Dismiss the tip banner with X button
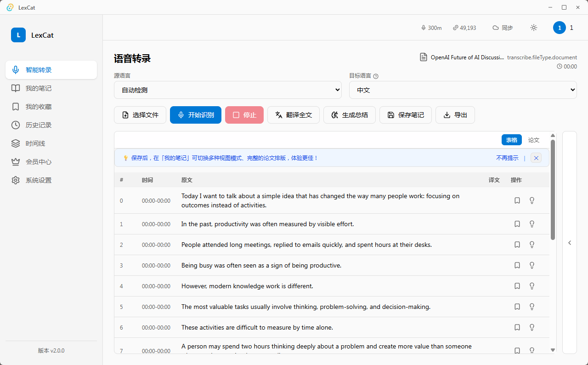The image size is (588, 365). pos(536,158)
